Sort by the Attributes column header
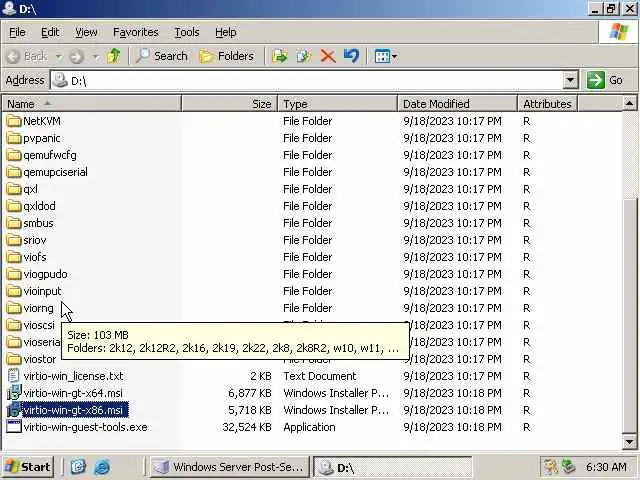640x480 pixels. click(547, 104)
